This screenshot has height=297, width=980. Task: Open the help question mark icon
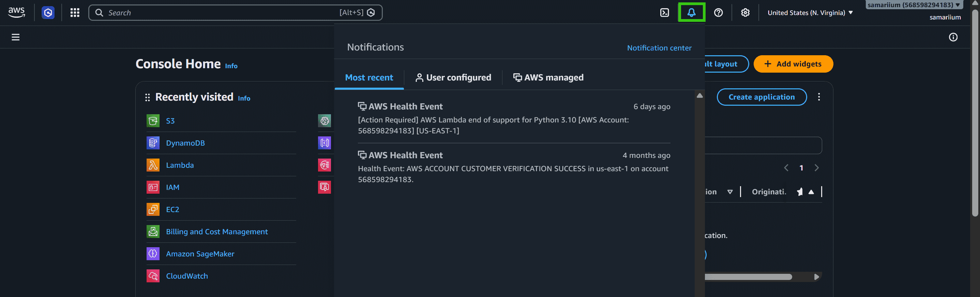pyautogui.click(x=718, y=13)
